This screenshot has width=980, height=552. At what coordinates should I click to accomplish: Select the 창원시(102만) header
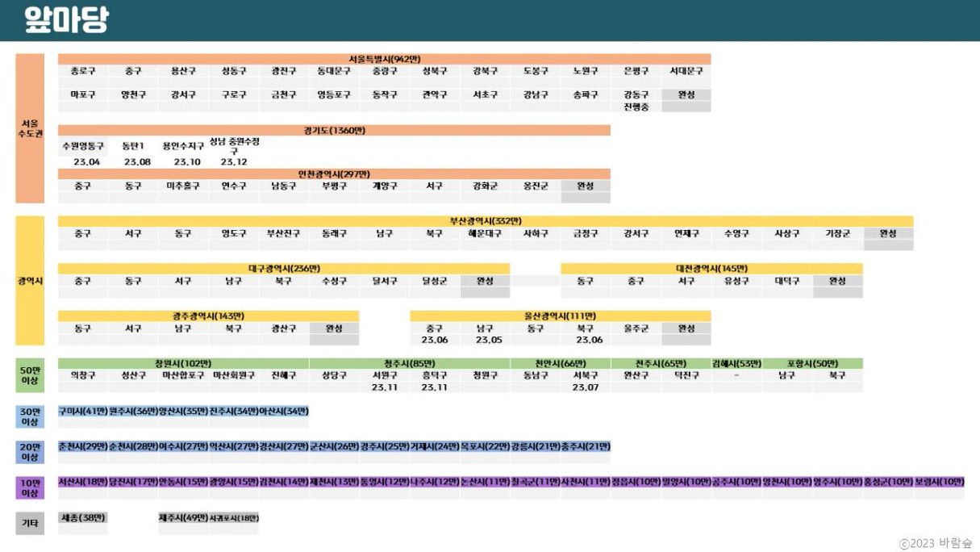point(183,364)
